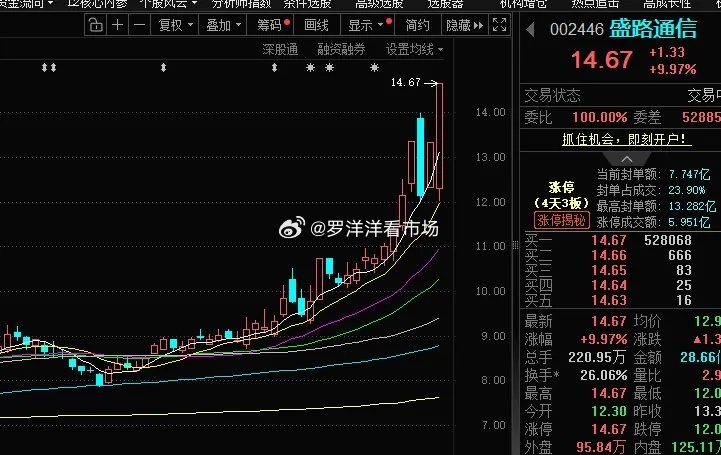
Task: Click the 14.67 high-price label on the chart
Action: 406,82
